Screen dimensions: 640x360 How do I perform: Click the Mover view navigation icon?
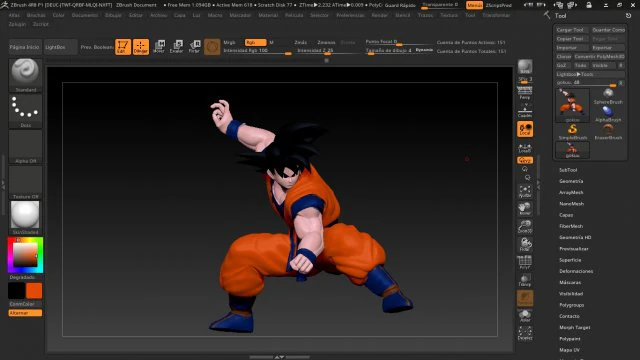[x=525, y=209]
